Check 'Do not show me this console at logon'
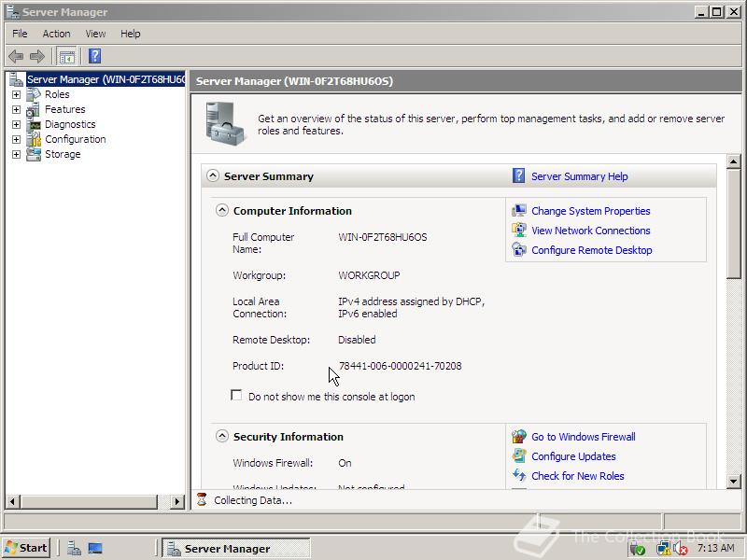 coord(236,395)
